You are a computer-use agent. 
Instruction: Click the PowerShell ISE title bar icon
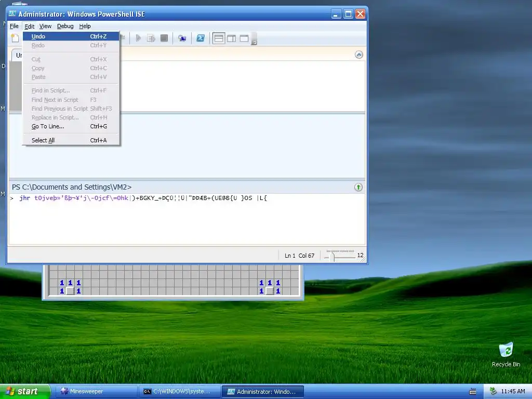pyautogui.click(x=12, y=14)
